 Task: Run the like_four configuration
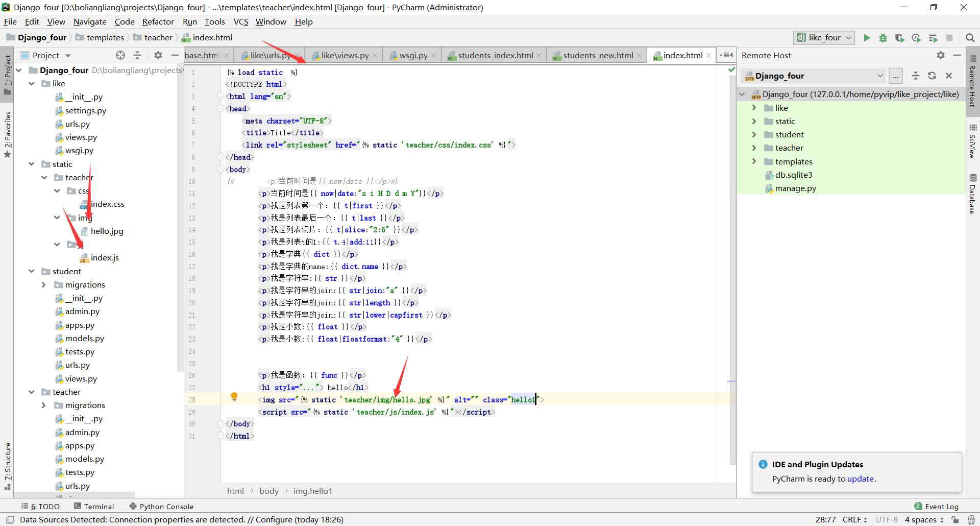867,38
